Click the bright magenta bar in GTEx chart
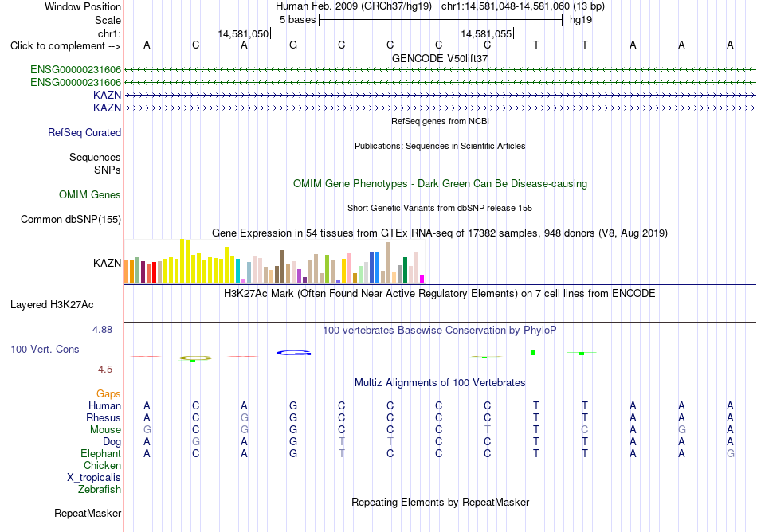The width and height of the screenshot is (757, 532). pos(422,279)
